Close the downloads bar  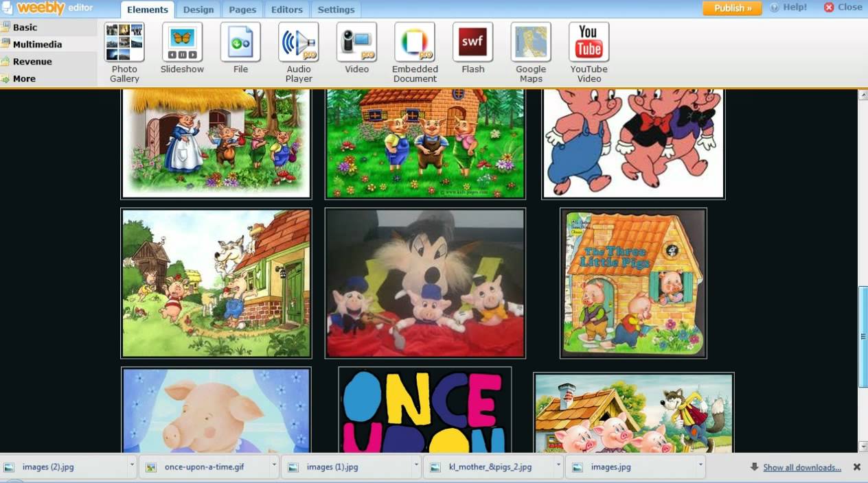pos(857,467)
